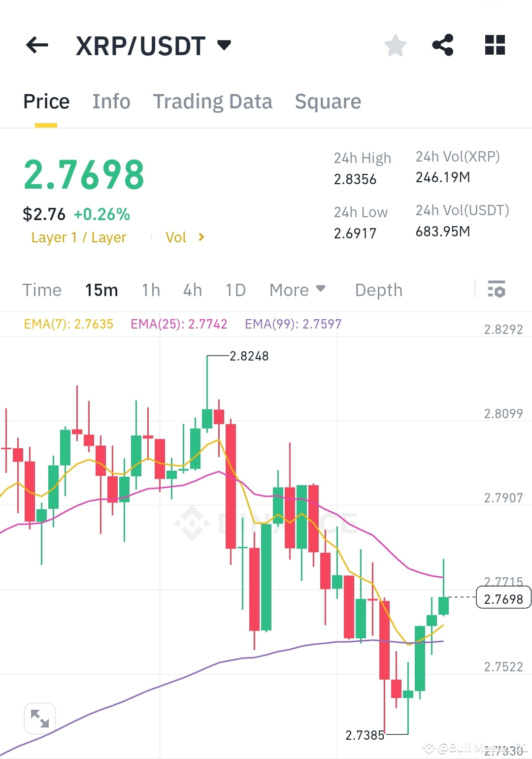Select the Info section

click(111, 101)
